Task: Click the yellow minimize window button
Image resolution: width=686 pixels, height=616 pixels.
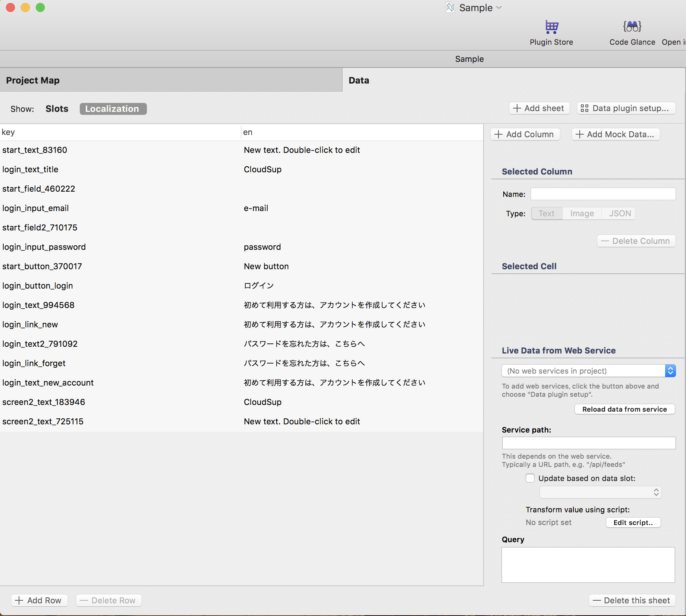Action: [x=25, y=7]
